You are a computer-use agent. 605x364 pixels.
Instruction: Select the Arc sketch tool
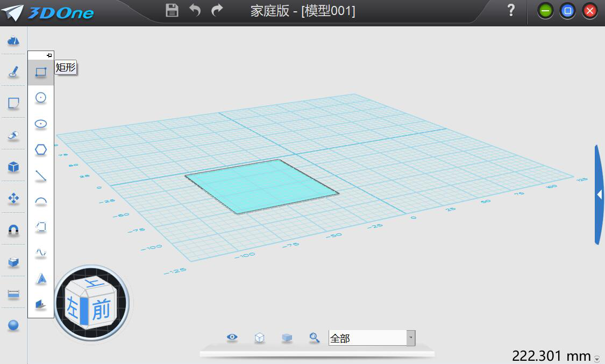pos(40,201)
